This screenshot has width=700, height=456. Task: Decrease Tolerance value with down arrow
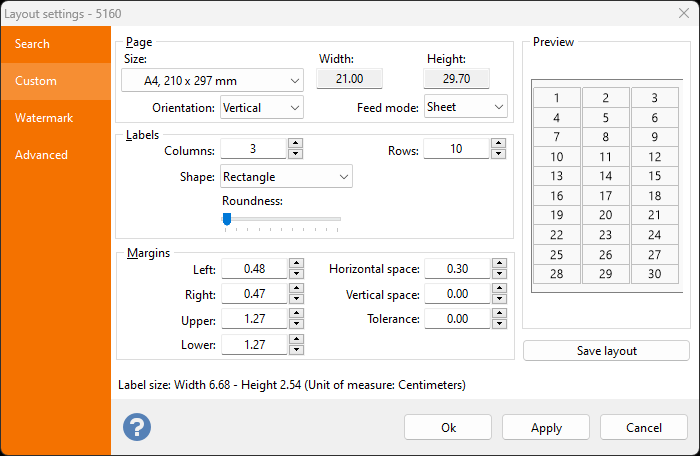(x=498, y=324)
